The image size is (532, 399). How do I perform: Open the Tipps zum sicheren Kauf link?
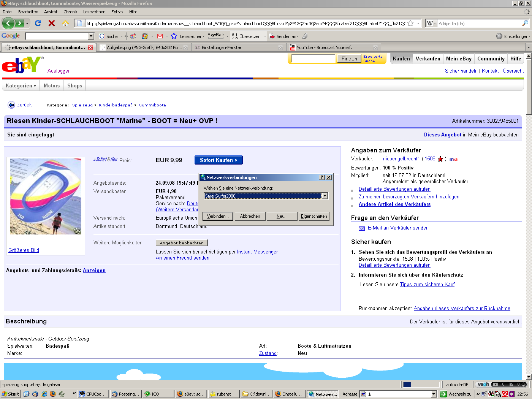[x=427, y=285]
